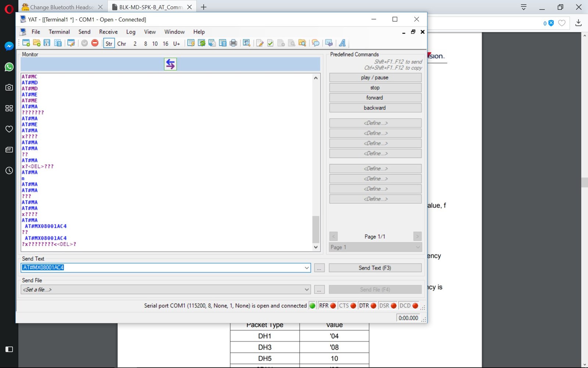Toggle Str string radix display
Screen dimensions: 588x368
(x=109, y=43)
